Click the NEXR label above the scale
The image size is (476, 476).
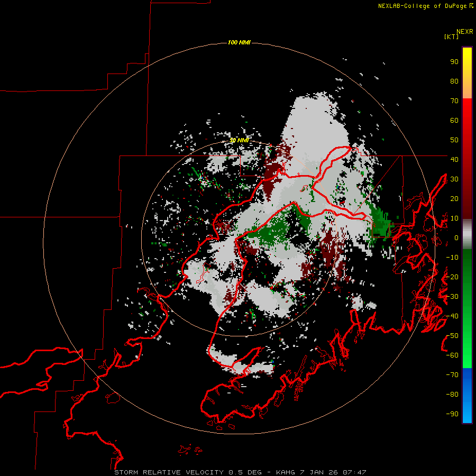[464, 32]
